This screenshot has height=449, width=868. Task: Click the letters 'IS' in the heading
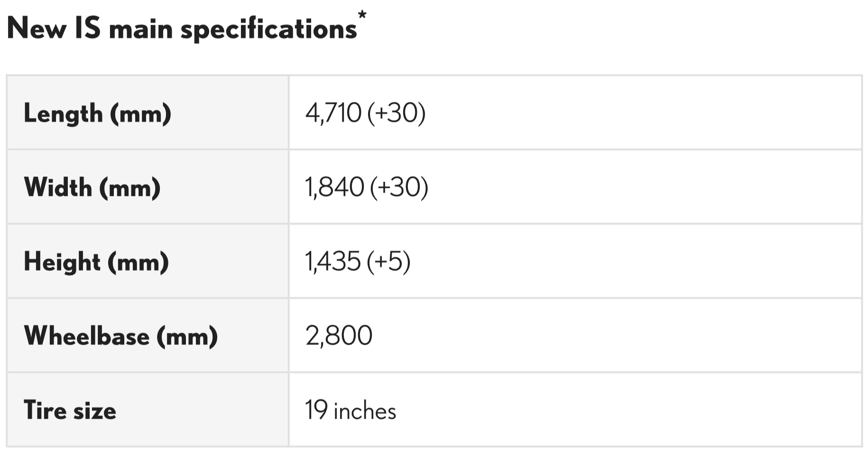(88, 28)
